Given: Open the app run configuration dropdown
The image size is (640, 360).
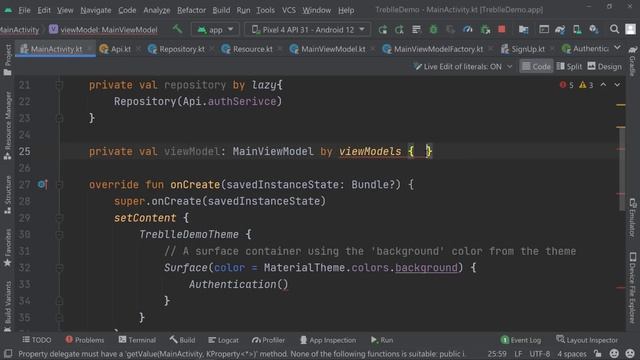Looking at the screenshot, I should point(215,30).
